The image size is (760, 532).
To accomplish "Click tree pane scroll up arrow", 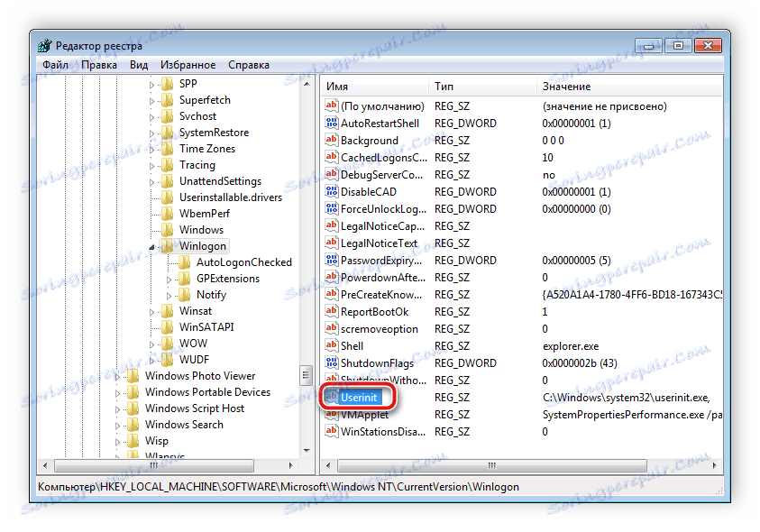I will pos(307,85).
